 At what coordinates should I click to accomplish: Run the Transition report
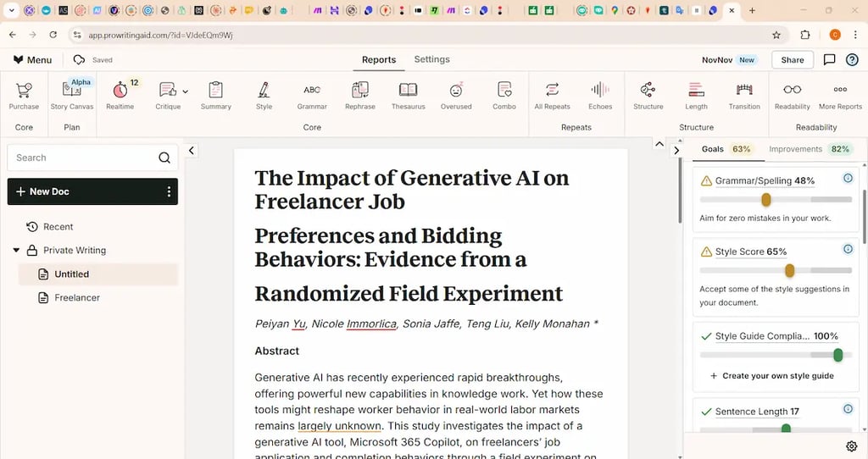pos(744,97)
